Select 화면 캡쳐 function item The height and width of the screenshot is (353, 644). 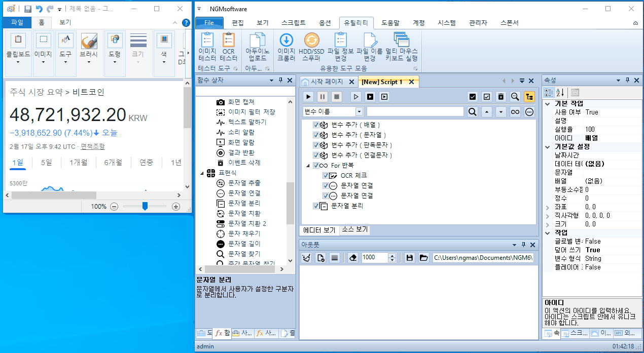click(241, 102)
